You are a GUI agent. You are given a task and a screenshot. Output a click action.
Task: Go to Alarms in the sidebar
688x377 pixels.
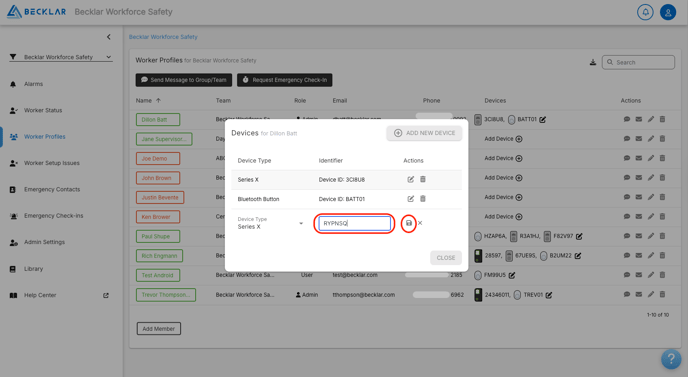[33, 84]
